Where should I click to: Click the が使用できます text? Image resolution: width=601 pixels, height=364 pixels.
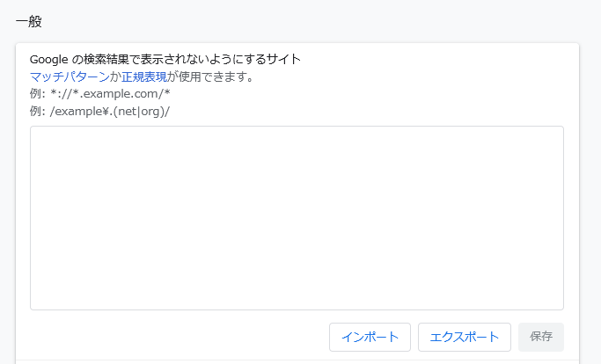211,76
